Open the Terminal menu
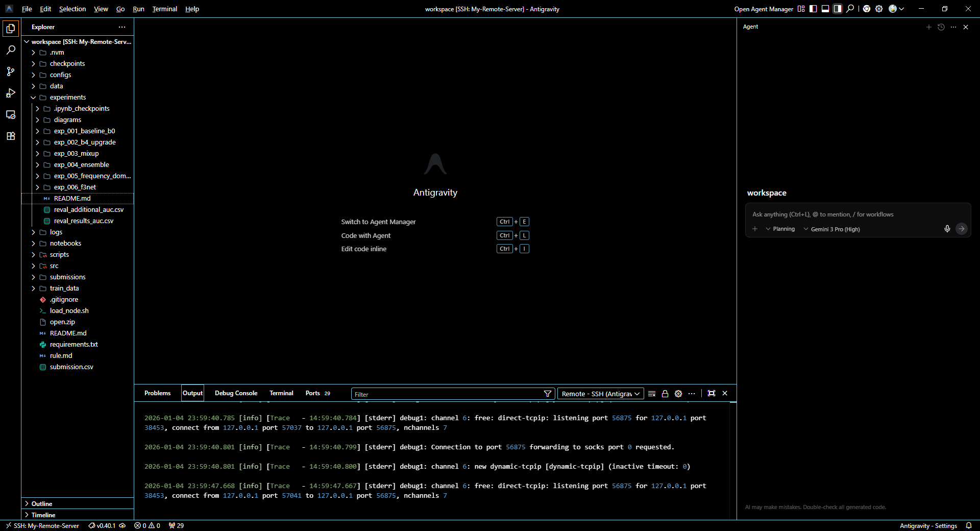 coord(165,9)
